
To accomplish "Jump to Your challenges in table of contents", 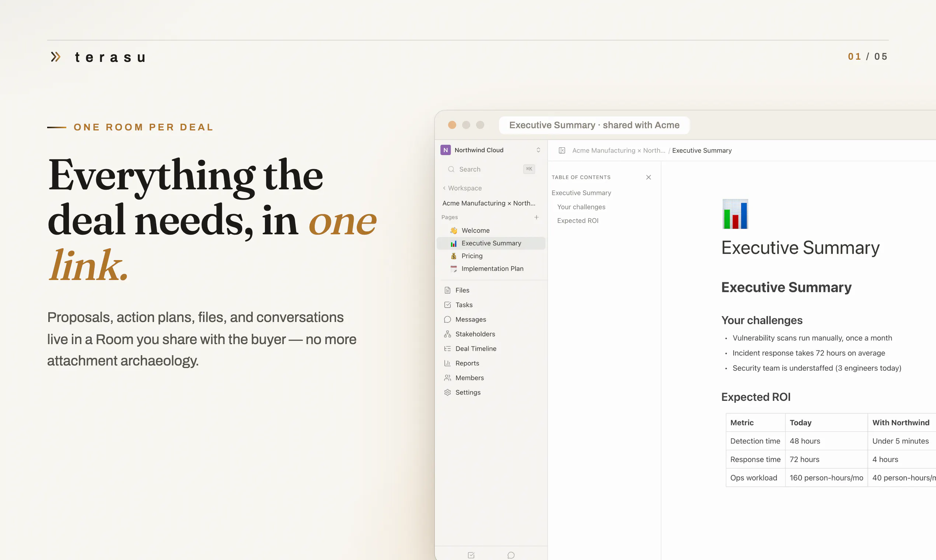I will pos(581,207).
